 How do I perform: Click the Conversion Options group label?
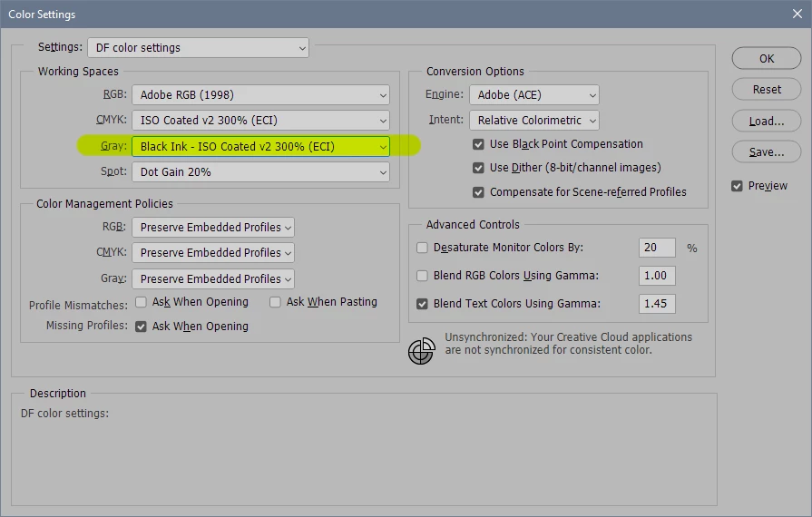474,72
